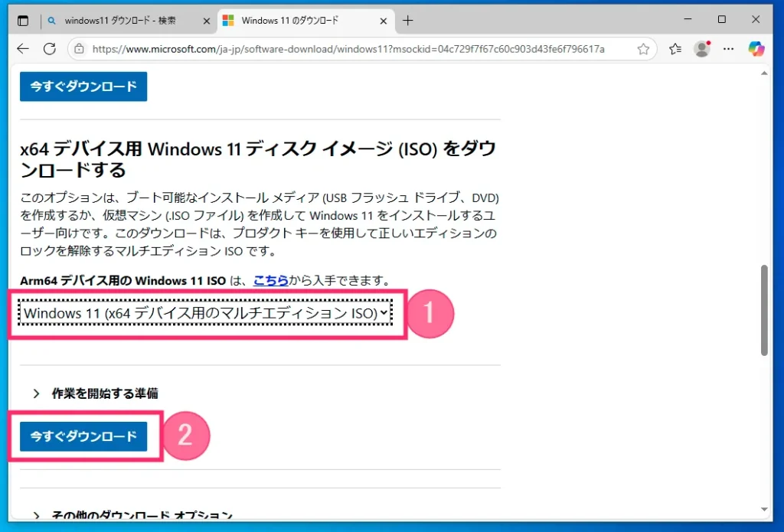Open the Windows 11 multi-edition ISO dropdown
Viewport: 784px width, 532px height.
[x=205, y=313]
